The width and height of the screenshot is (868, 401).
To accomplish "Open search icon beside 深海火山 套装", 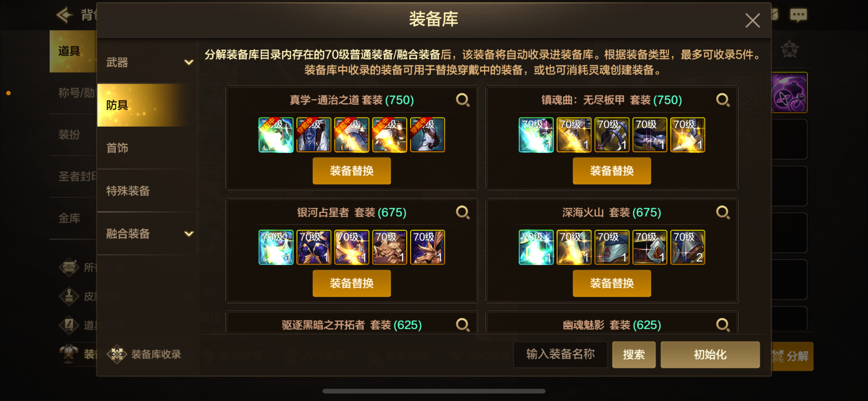I will [x=723, y=212].
